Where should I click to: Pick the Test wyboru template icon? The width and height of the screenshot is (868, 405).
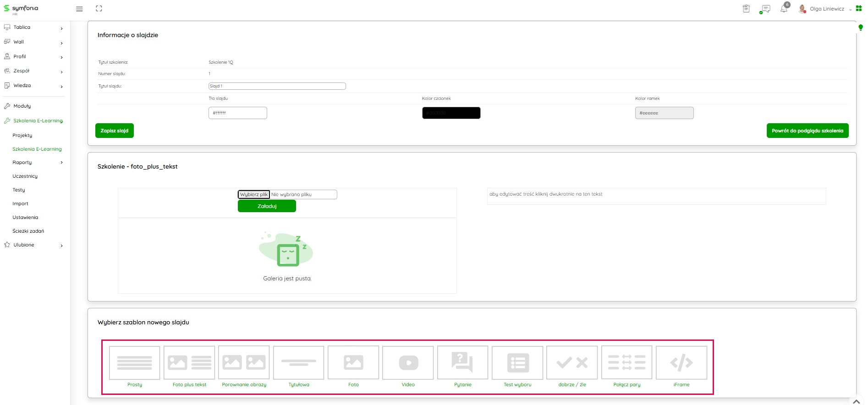click(x=517, y=363)
